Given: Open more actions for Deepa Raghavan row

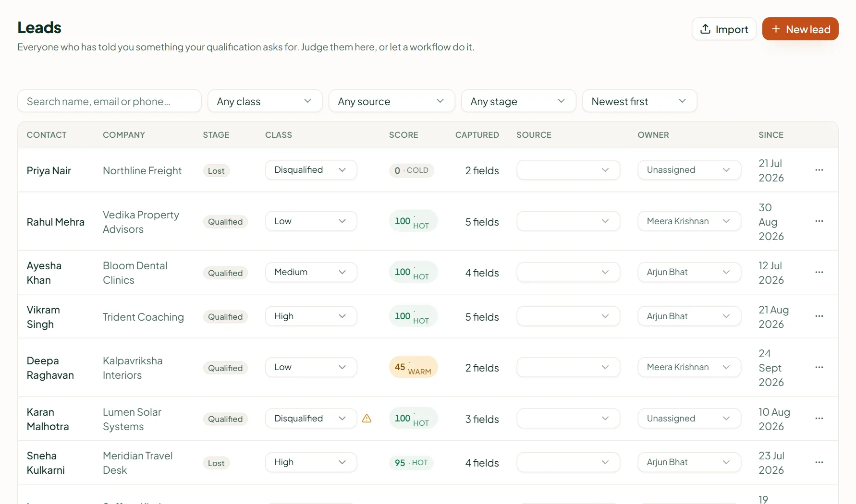Looking at the screenshot, I should 819,367.
